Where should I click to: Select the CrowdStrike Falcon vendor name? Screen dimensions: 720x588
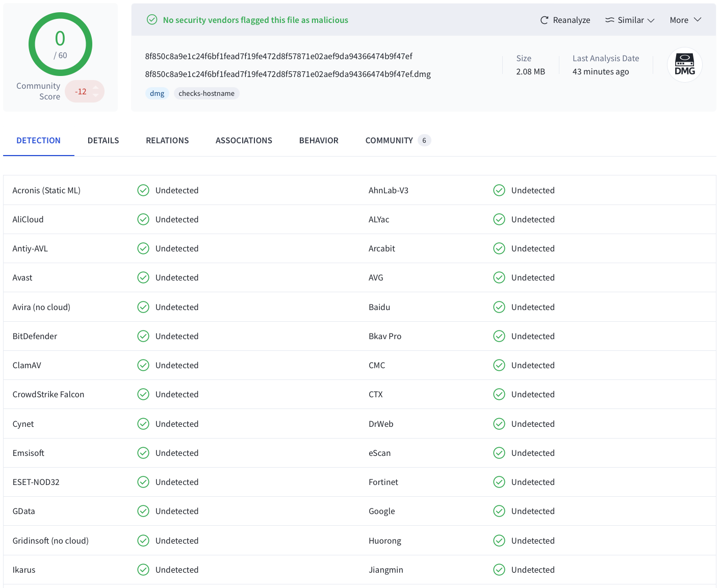[48, 394]
